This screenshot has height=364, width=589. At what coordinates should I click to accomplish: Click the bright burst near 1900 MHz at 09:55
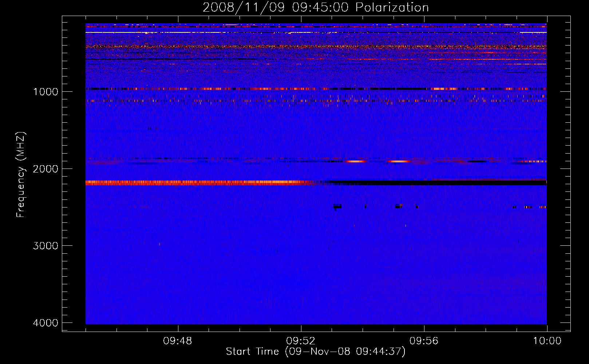click(x=399, y=161)
